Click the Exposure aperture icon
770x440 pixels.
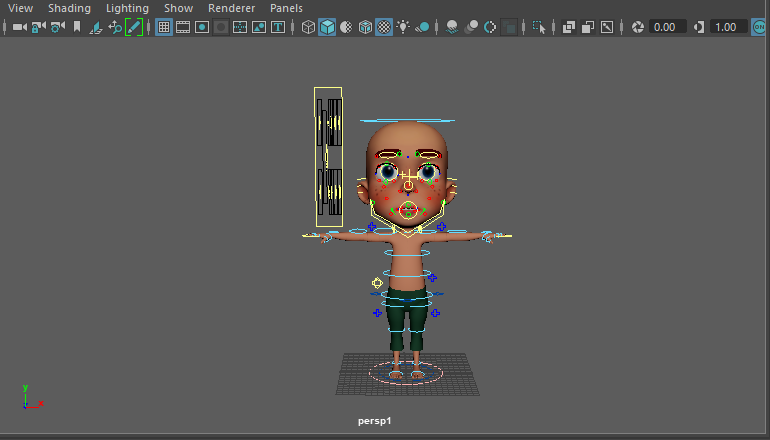(x=637, y=27)
